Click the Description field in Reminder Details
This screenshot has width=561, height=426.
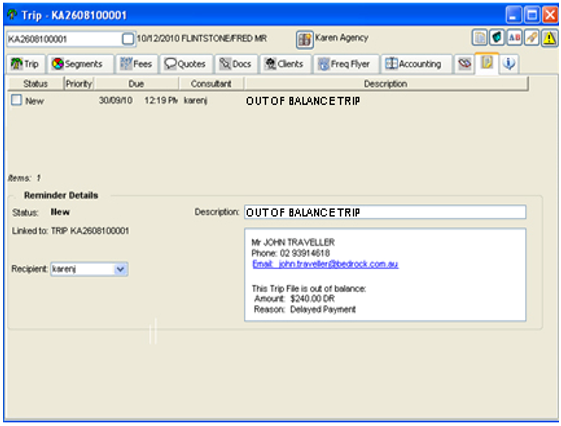385,212
